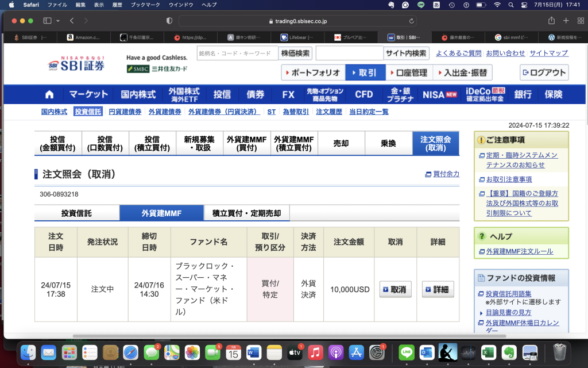Click the home icon in the SBI navigation bar

(49, 94)
